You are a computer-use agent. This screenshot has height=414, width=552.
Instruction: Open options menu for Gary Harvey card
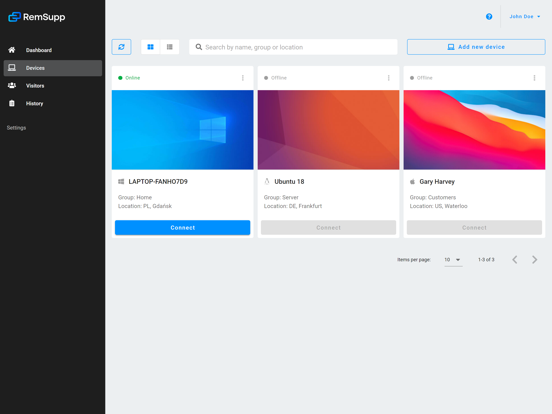pyautogui.click(x=534, y=78)
